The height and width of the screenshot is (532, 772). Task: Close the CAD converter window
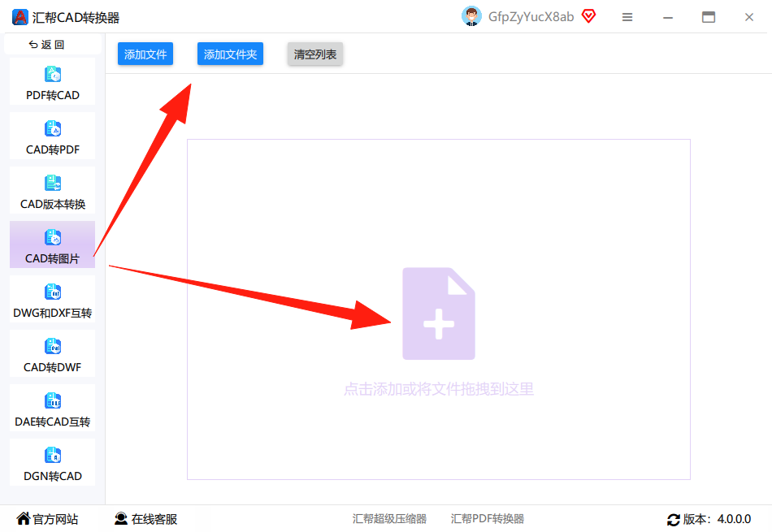point(749,17)
